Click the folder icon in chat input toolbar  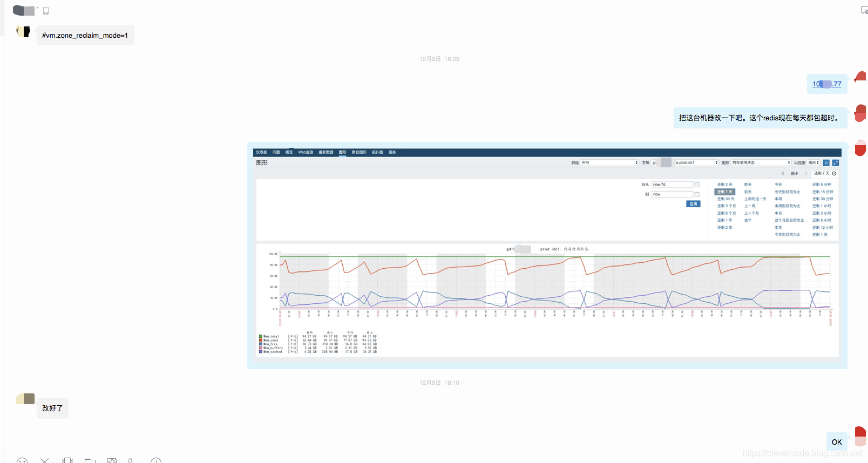90,461
